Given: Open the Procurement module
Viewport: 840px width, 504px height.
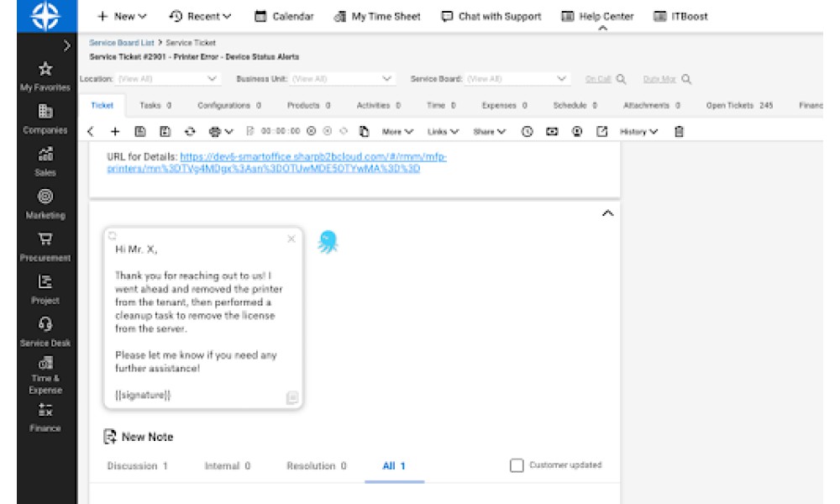Looking at the screenshot, I should (45, 247).
